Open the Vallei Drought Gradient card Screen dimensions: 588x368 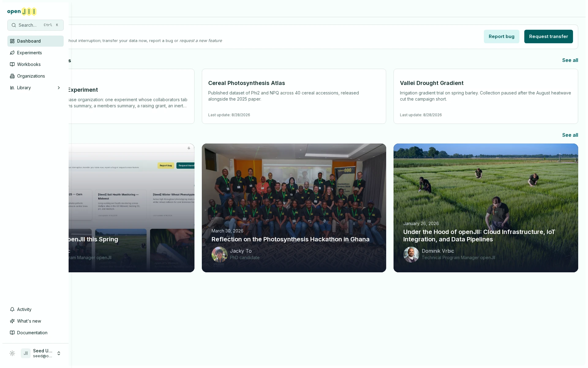[x=486, y=96]
